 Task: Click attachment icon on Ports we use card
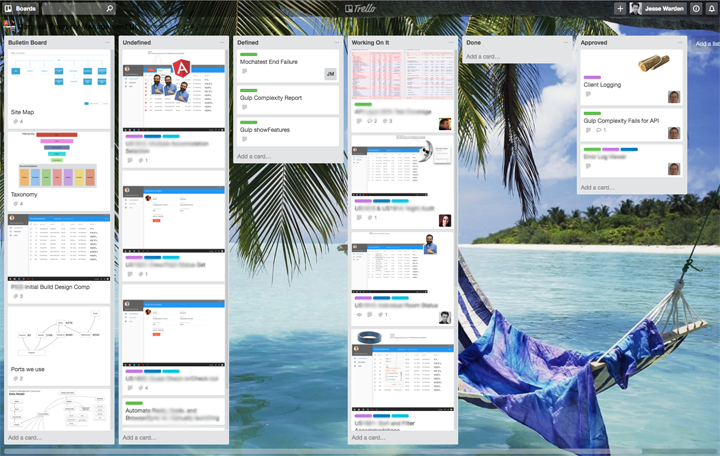[x=16, y=379]
